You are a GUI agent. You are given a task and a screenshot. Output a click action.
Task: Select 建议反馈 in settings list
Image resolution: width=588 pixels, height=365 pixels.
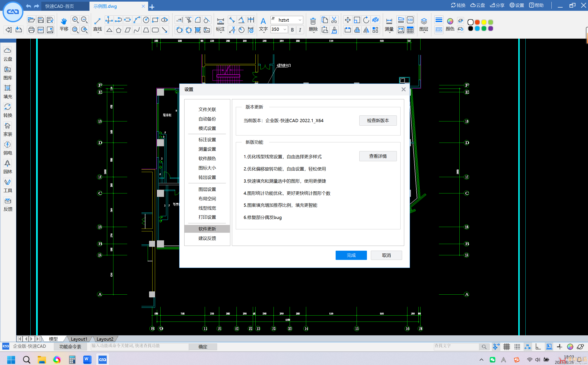pyautogui.click(x=207, y=238)
